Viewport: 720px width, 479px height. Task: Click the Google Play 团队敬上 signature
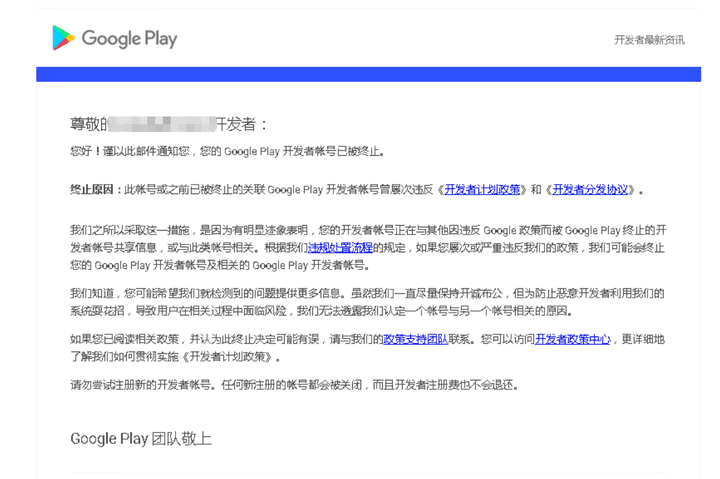[141, 439]
